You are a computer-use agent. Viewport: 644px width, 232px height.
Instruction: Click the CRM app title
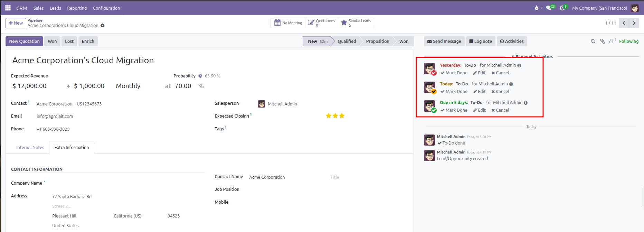[x=22, y=8]
